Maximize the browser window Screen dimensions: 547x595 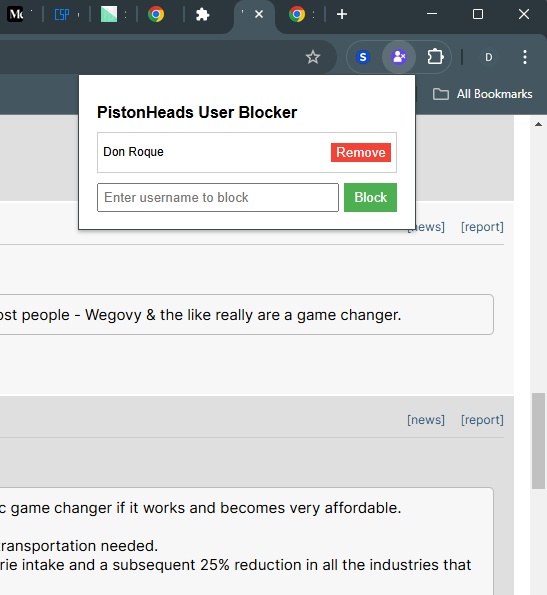[478, 14]
